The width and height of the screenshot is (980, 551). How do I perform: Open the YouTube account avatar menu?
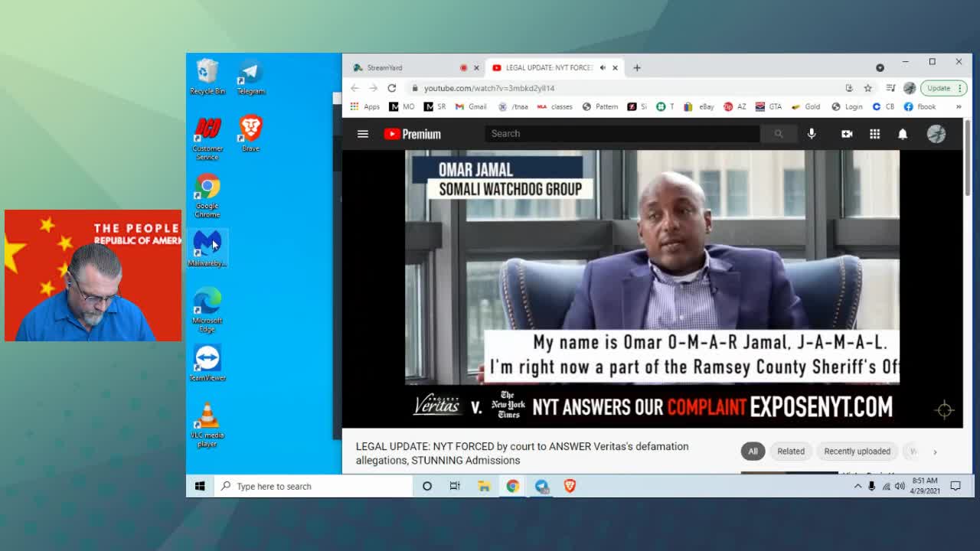click(x=936, y=134)
